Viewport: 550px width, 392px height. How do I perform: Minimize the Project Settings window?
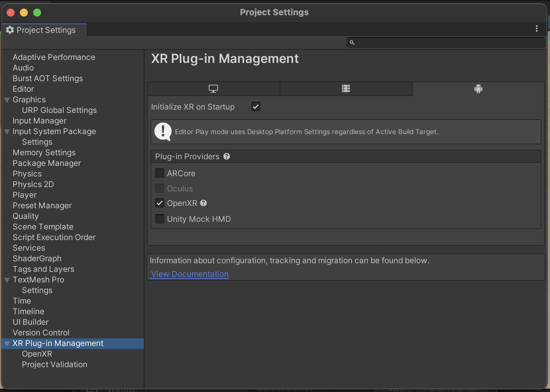coord(24,13)
